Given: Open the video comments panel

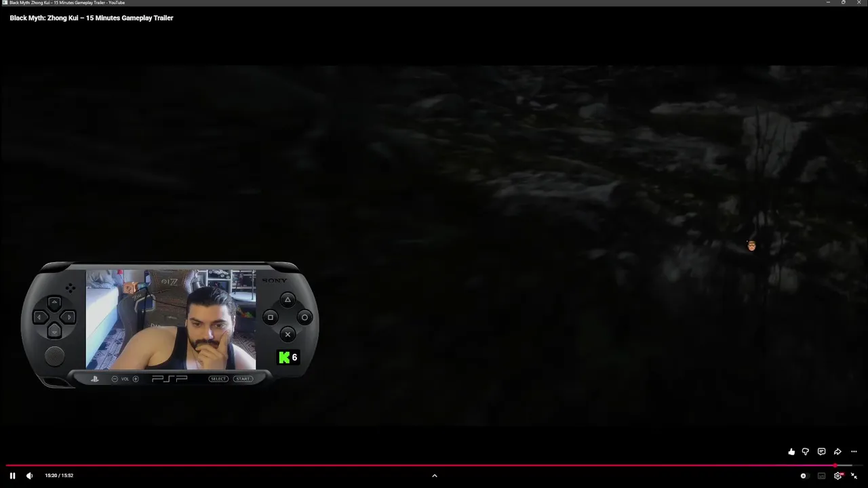Looking at the screenshot, I should click(x=821, y=452).
